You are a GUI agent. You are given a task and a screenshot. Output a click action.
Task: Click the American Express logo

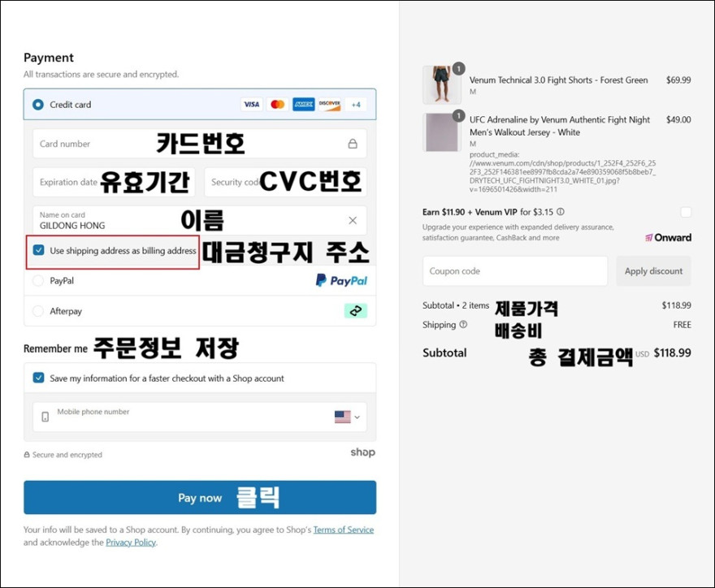[304, 105]
